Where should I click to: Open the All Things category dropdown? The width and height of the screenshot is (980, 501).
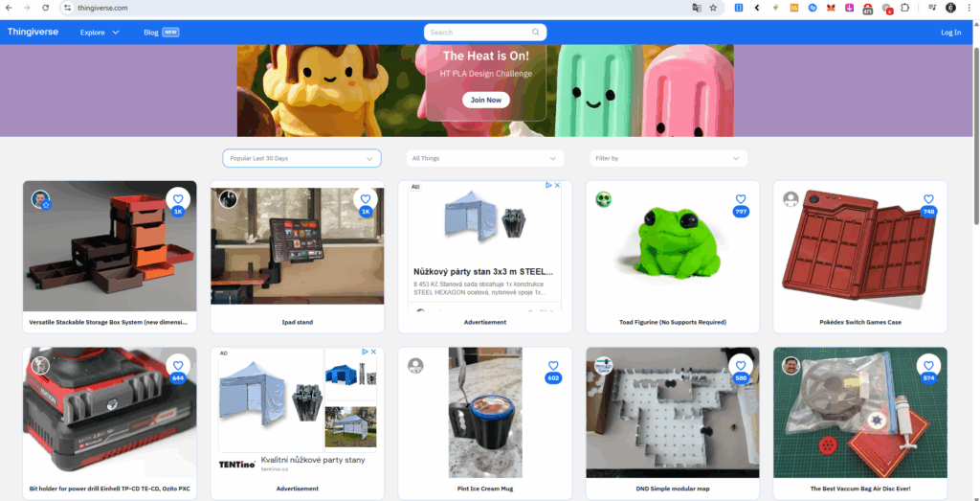pyautogui.click(x=485, y=158)
